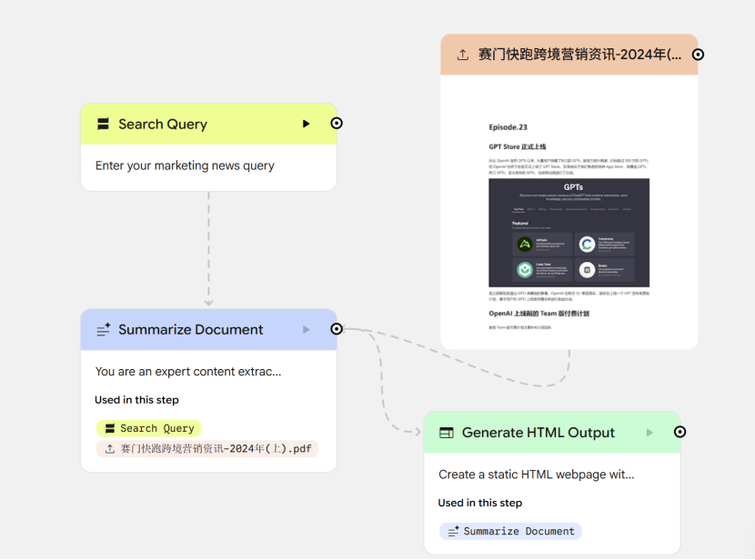Click the Search Query chip in Summarize step
The image size is (755, 560).
pyautogui.click(x=149, y=428)
